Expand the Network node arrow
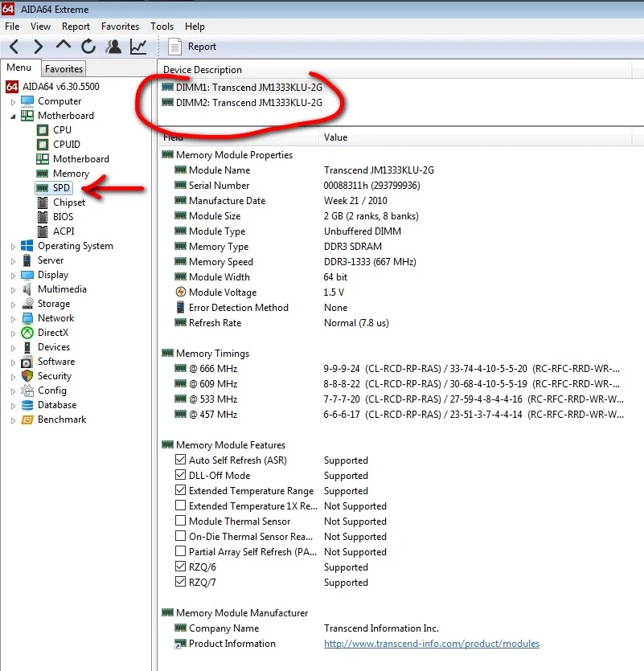 click(13, 319)
